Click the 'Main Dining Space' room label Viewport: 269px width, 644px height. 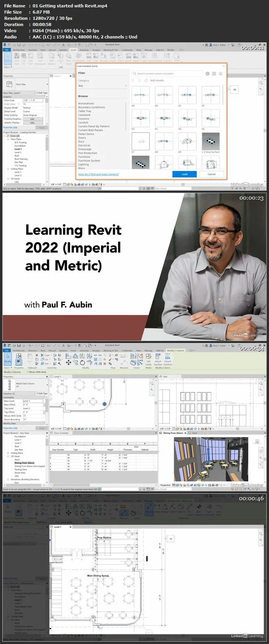coord(98,576)
